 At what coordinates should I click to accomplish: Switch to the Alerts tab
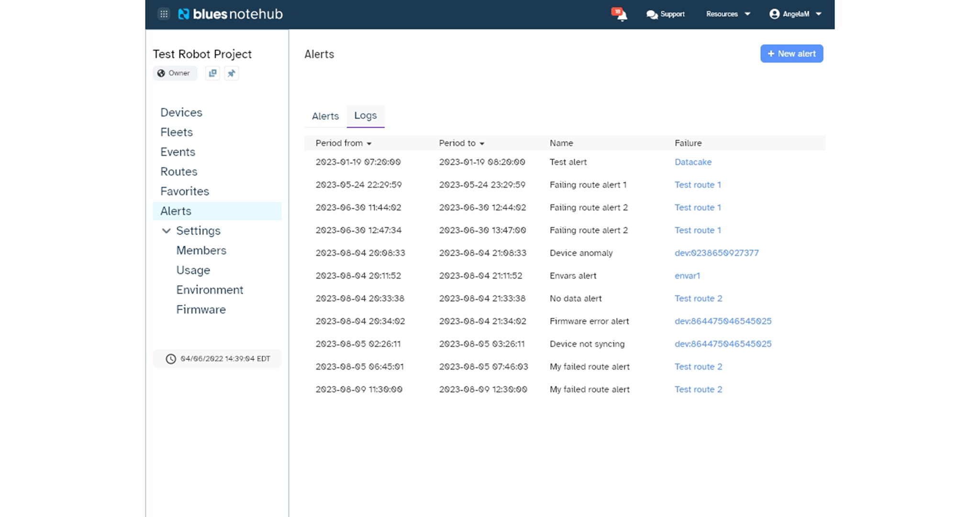coord(325,116)
